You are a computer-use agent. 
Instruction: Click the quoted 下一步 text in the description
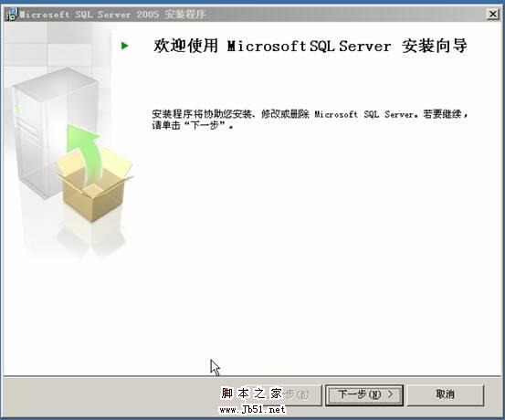(x=205, y=125)
